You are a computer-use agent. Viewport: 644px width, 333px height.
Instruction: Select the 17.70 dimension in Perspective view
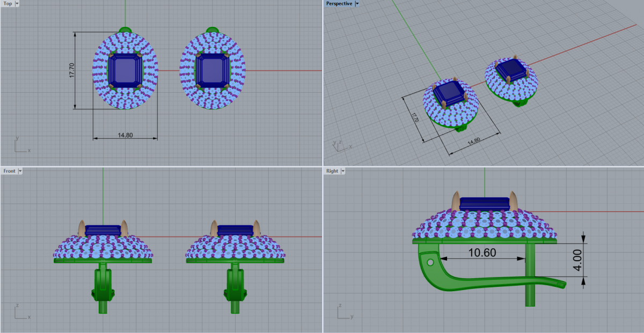click(x=414, y=119)
